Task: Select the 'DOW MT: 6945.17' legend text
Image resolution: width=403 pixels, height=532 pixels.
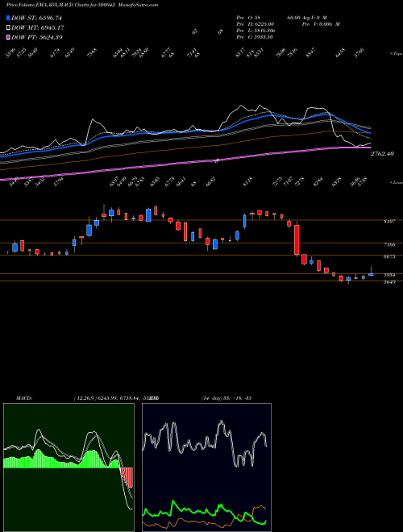Action: pos(38,27)
